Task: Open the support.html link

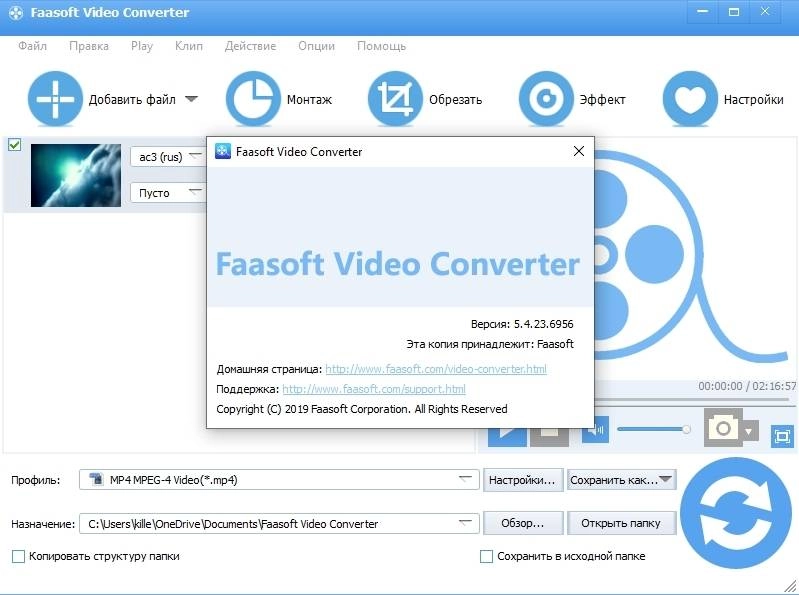Action: (x=374, y=389)
